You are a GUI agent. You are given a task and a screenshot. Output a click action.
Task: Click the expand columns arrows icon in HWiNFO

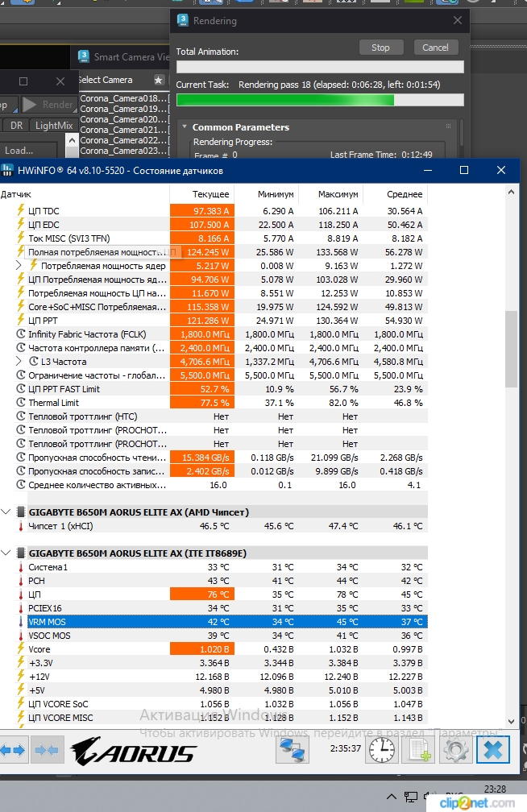(x=14, y=750)
